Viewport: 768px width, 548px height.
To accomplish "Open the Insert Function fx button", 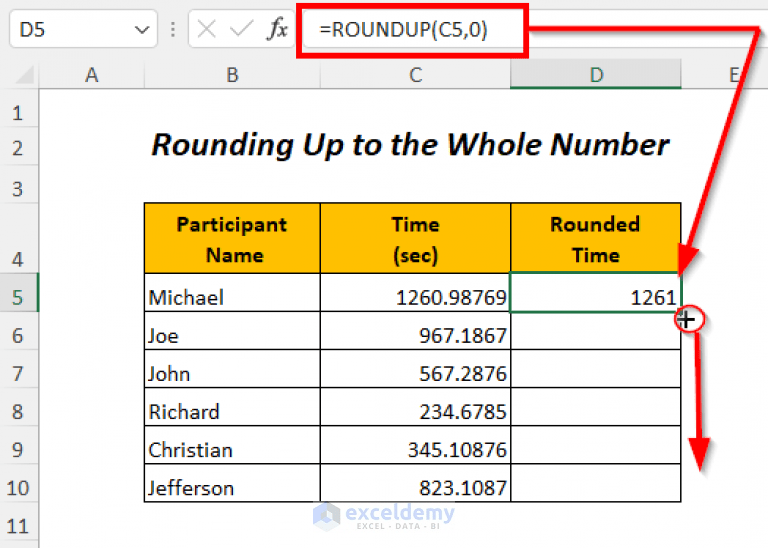I will point(277,28).
